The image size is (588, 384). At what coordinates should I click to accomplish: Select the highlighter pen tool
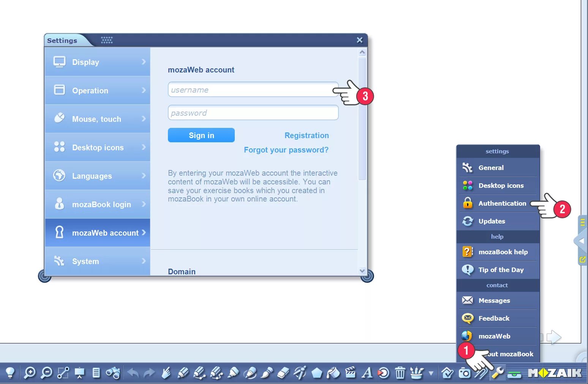232,373
